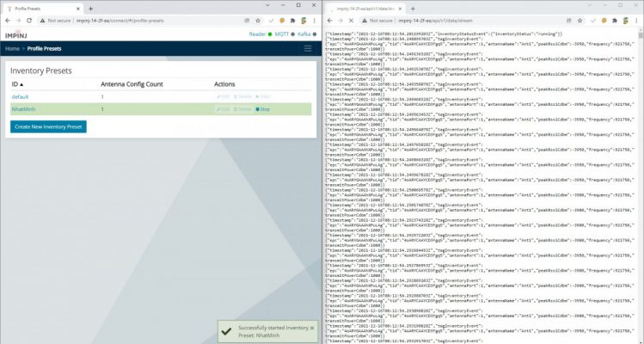The image size is (644, 344).
Task: Click Home in the breadcrumb
Action: click(13, 49)
